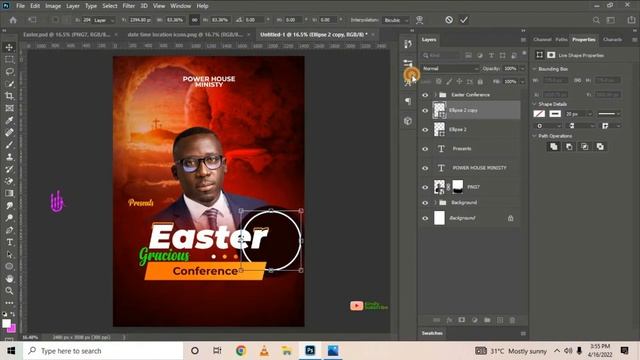Viewport: 640px width, 360px height.
Task: Switch to the Paths tab
Action: (561, 40)
